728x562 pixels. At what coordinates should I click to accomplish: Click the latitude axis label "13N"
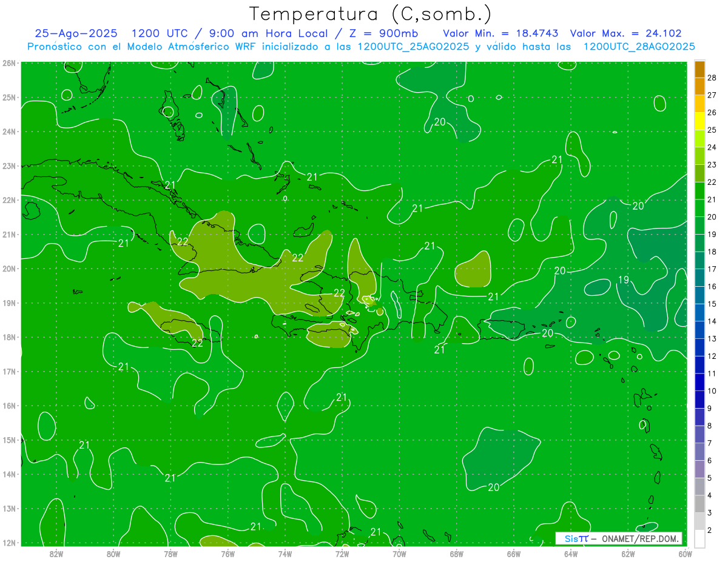(9, 508)
